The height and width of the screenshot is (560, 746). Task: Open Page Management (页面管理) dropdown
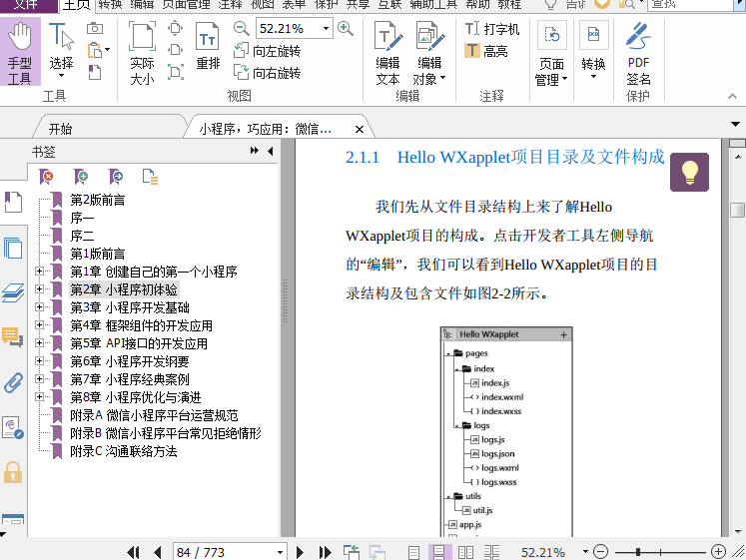point(551,53)
